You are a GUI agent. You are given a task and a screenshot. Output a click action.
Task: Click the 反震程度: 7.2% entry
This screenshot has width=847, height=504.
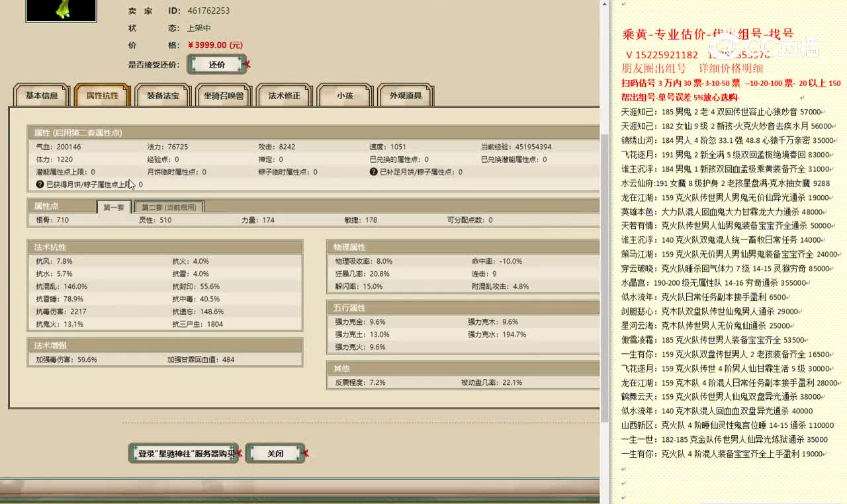click(x=360, y=382)
